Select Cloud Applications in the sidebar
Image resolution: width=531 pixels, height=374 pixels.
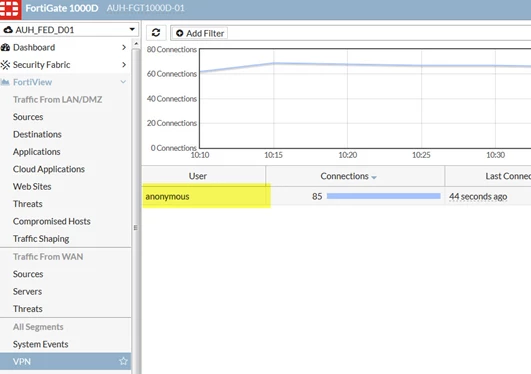point(49,169)
